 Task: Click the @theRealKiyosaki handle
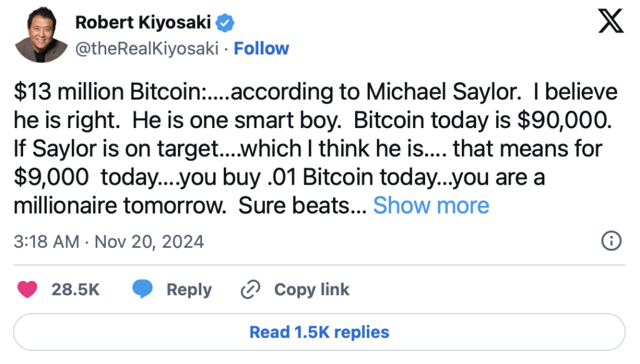click(x=147, y=49)
